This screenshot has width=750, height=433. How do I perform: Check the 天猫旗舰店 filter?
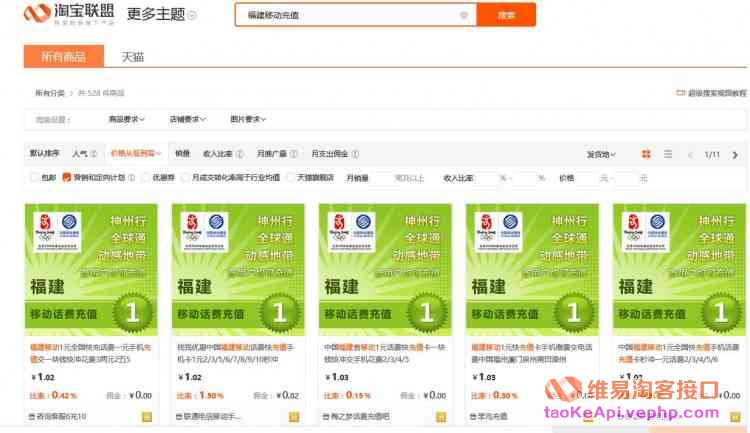[x=290, y=178]
